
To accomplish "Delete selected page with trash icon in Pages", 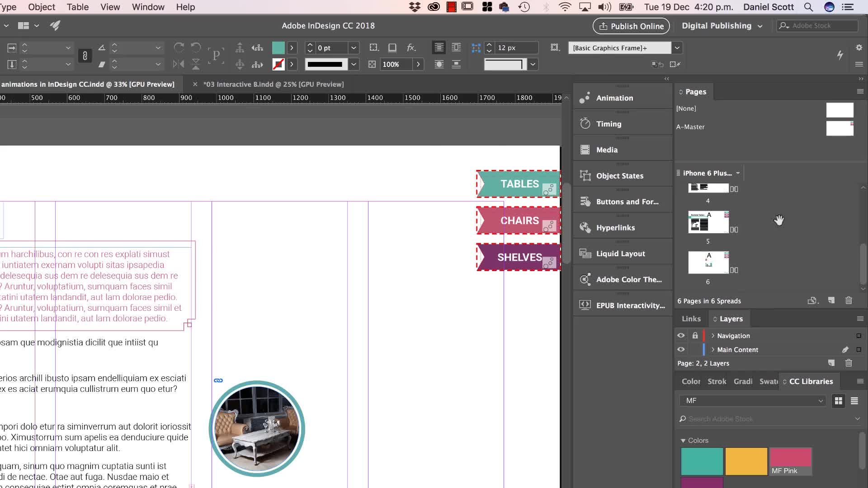I will click(x=849, y=300).
